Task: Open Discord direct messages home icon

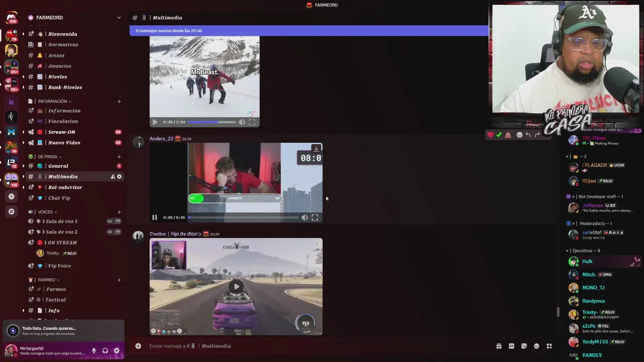Action: point(11,18)
